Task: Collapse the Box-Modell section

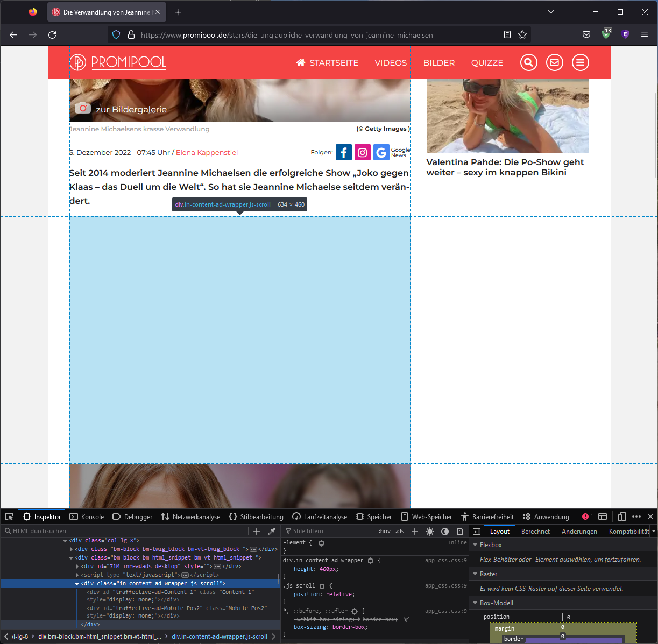Action: pos(475,603)
